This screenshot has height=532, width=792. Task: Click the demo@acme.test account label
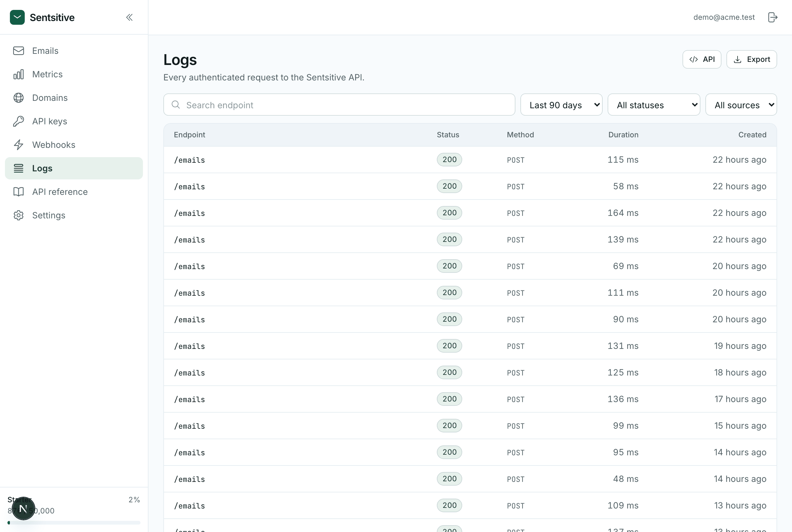(x=724, y=17)
